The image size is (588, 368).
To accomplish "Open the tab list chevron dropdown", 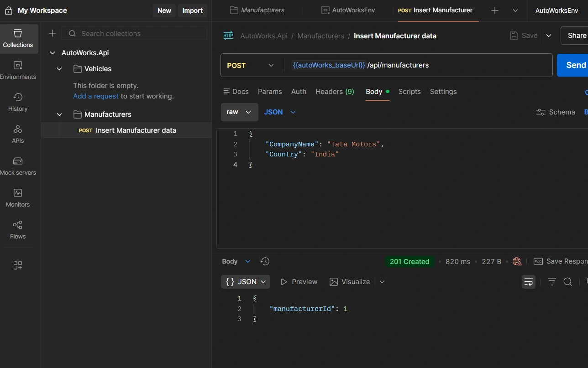I will click(515, 10).
